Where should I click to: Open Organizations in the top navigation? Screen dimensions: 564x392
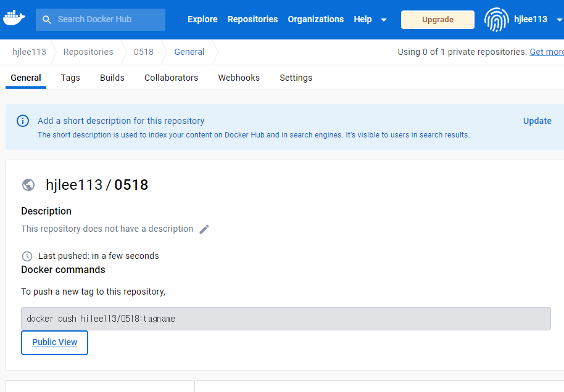[x=316, y=19]
